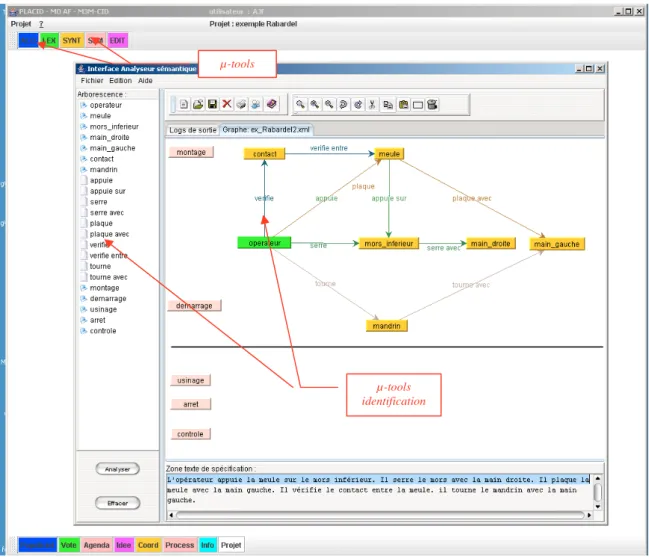
Task: Select the contact graph node
Action: [x=264, y=154]
